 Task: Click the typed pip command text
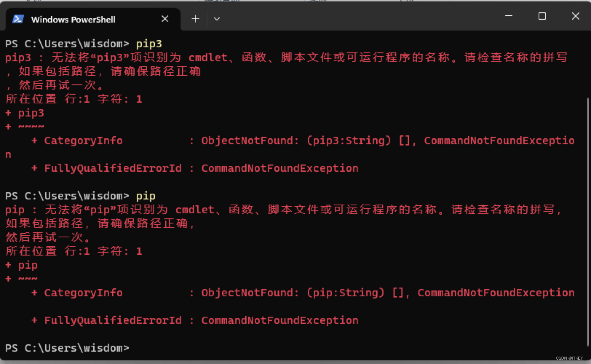coord(146,196)
